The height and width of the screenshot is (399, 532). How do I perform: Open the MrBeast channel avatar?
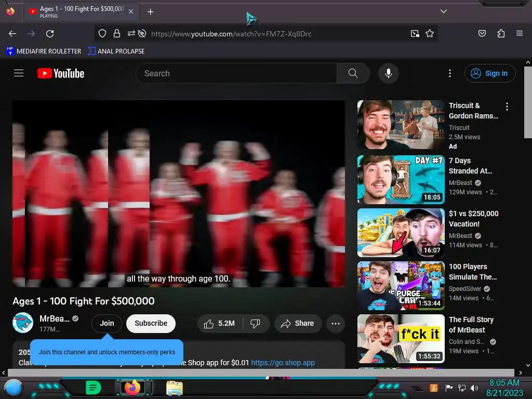[x=23, y=323]
